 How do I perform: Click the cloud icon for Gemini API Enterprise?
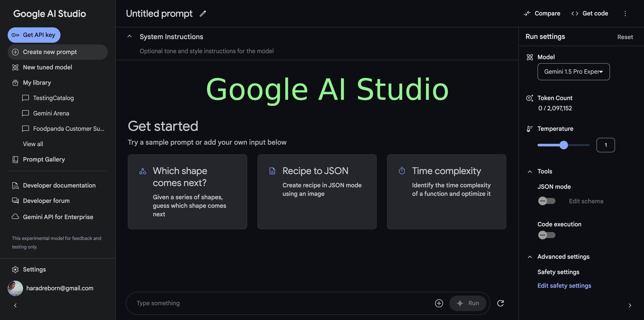tap(15, 216)
